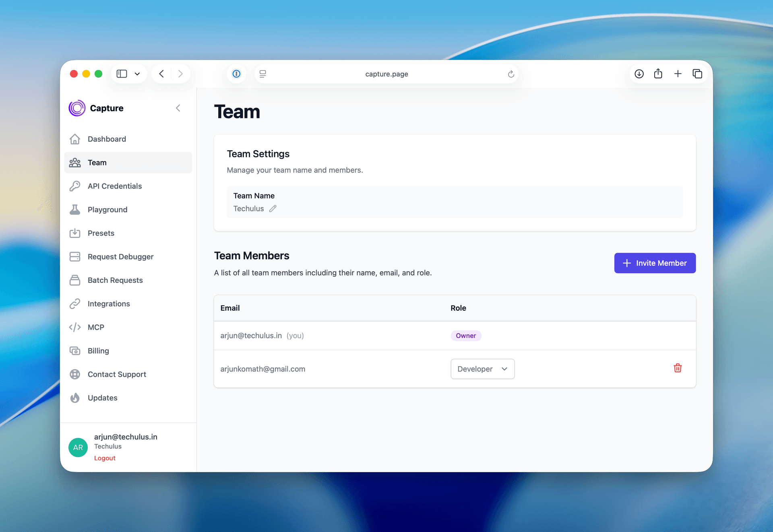Image resolution: width=773 pixels, height=532 pixels.
Task: Go to Request Debugger in sidebar
Action: [x=120, y=257]
